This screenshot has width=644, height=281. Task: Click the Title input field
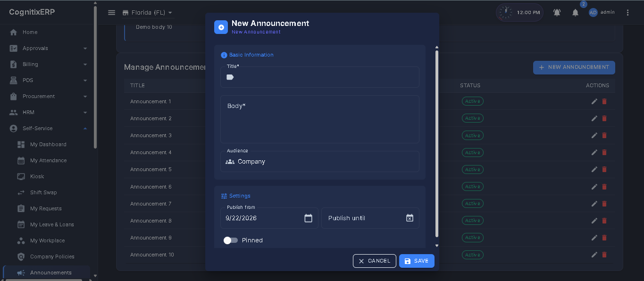pos(320,77)
